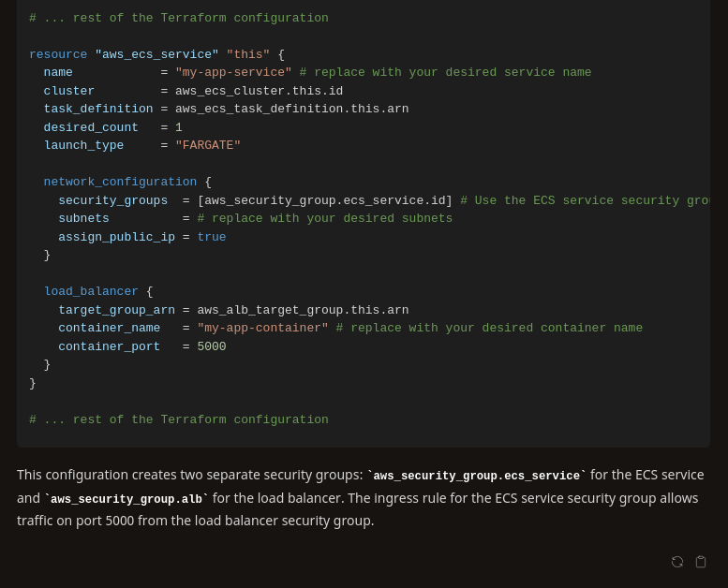Click the "FARGATE" string in the code
The image size is (728, 588).
[x=208, y=145]
